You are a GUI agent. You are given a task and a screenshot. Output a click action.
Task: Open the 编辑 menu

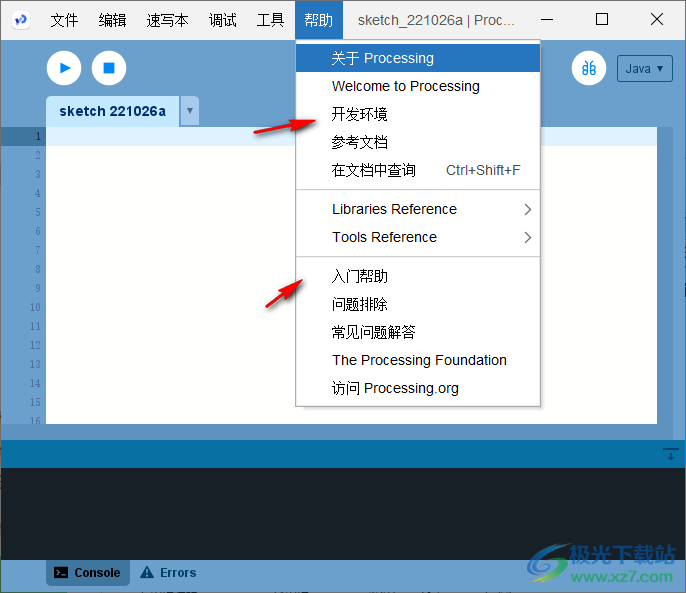click(112, 20)
